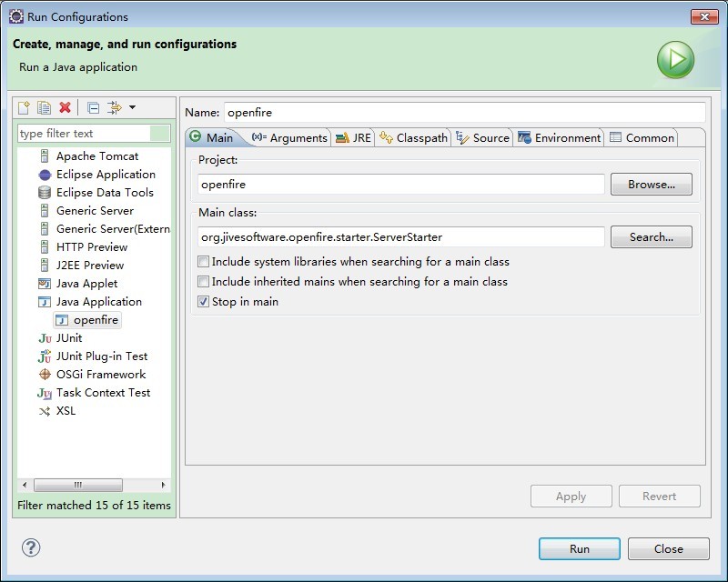Viewport: 728px width, 582px height.
Task: Click the Main class text field
Action: [x=401, y=237]
